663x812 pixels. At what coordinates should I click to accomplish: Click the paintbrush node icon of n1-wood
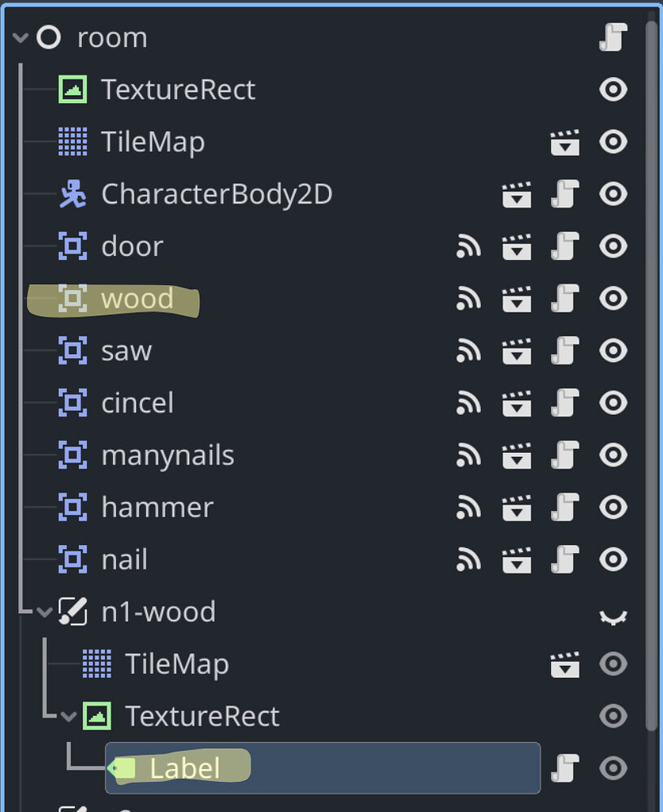[x=72, y=612]
